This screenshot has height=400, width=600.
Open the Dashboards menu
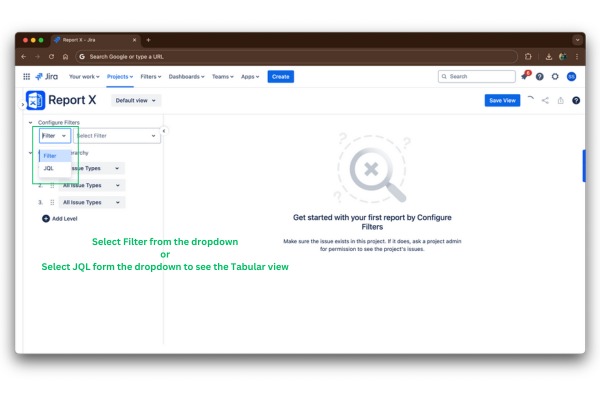(186, 77)
